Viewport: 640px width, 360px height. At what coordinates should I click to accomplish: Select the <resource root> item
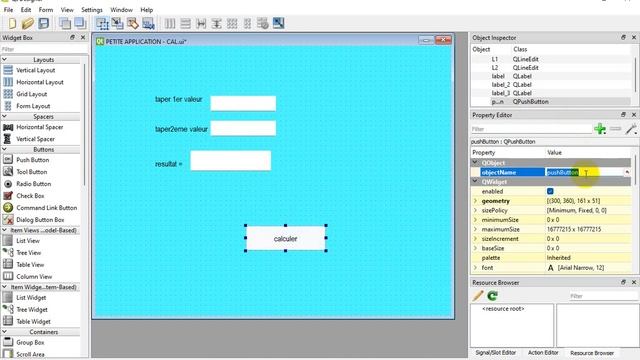[503, 309]
